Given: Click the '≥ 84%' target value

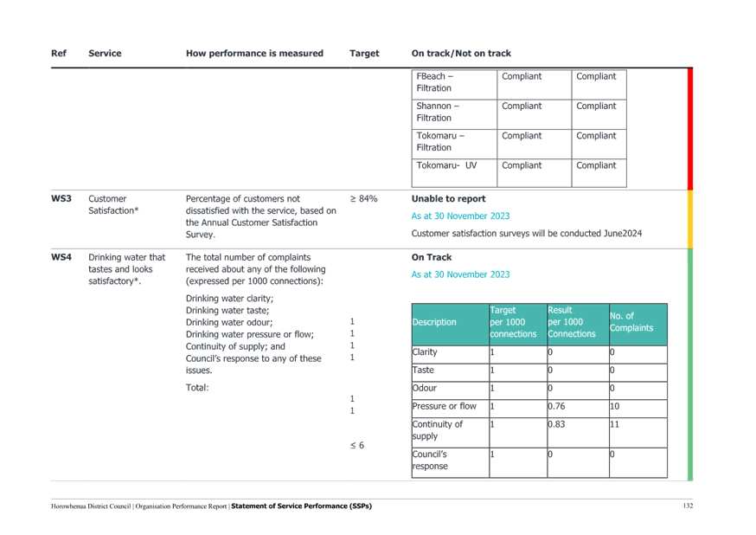Looking at the screenshot, I should point(364,199).
